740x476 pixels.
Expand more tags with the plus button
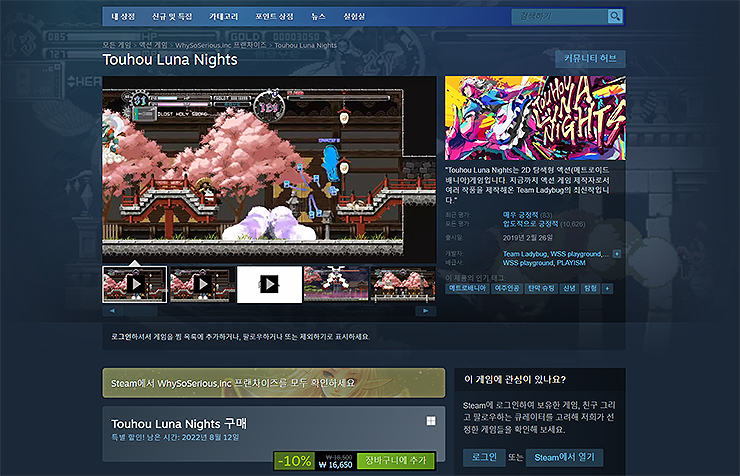click(607, 288)
